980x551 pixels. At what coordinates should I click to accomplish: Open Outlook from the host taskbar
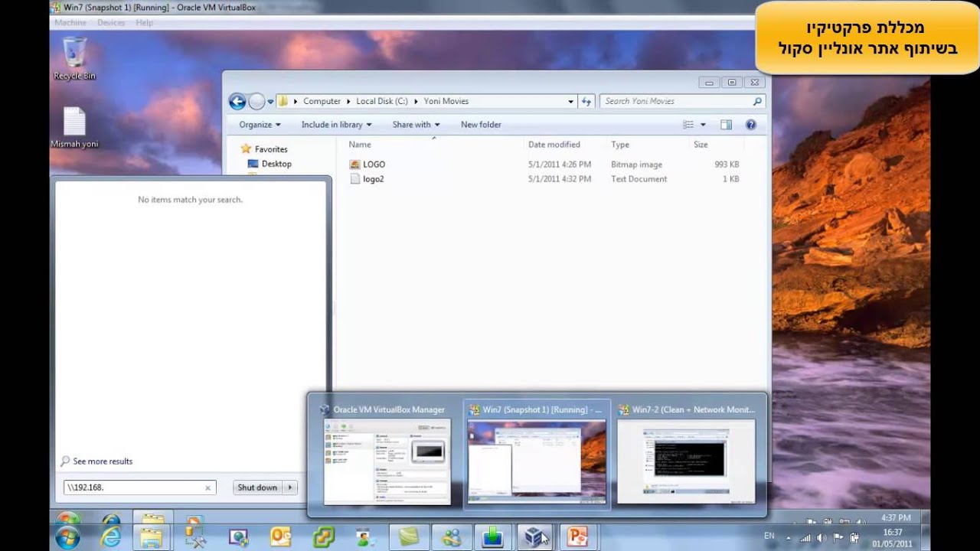coord(281,537)
